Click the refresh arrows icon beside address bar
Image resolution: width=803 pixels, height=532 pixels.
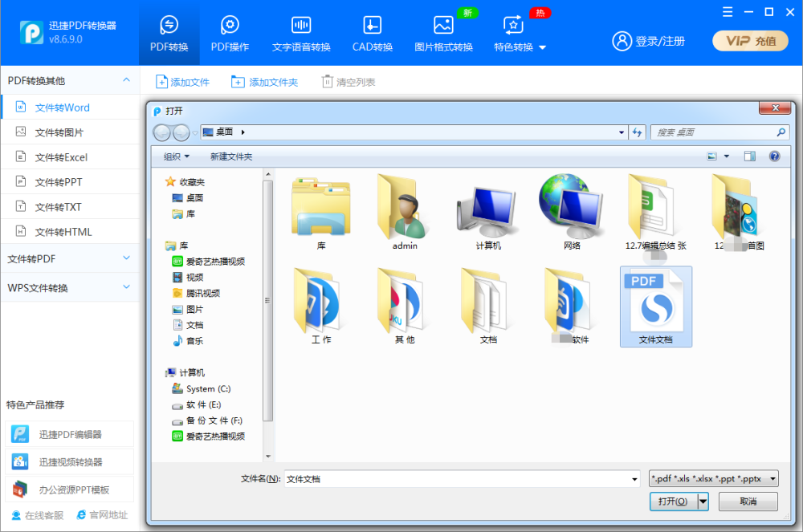coord(637,132)
